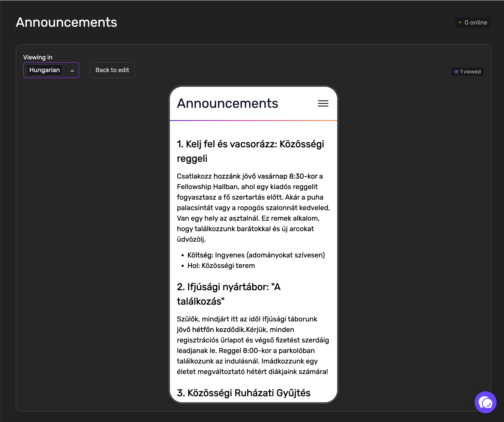The image size is (504, 422).
Task: Click heading Közösségi Ruházati Gyűjtés
Action: click(244, 393)
